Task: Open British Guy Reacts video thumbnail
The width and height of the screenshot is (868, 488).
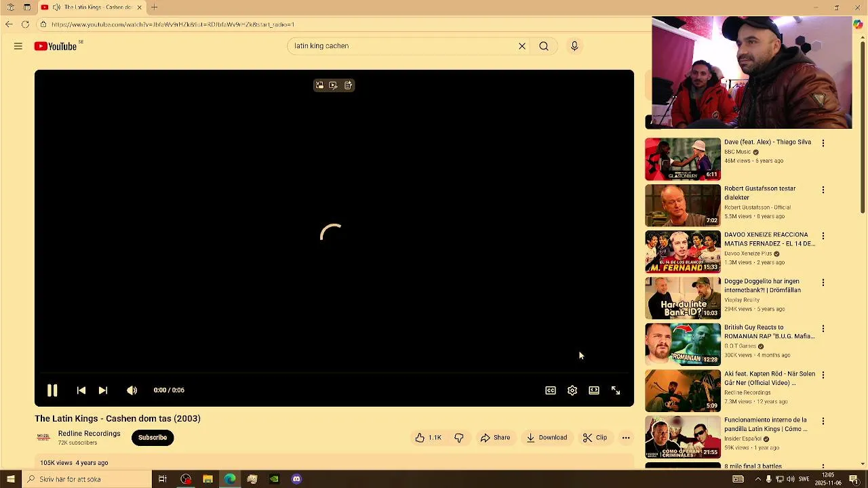Action: (x=683, y=344)
